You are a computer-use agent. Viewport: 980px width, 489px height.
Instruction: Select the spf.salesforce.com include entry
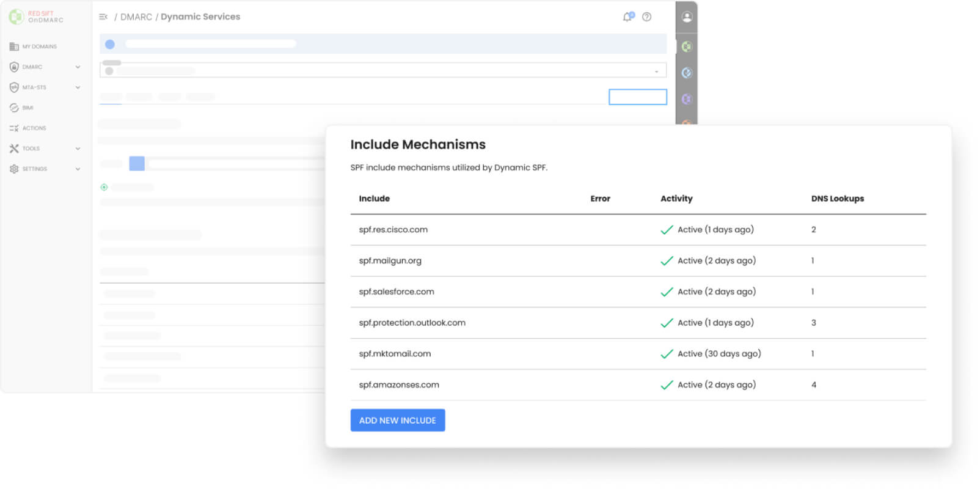(397, 292)
